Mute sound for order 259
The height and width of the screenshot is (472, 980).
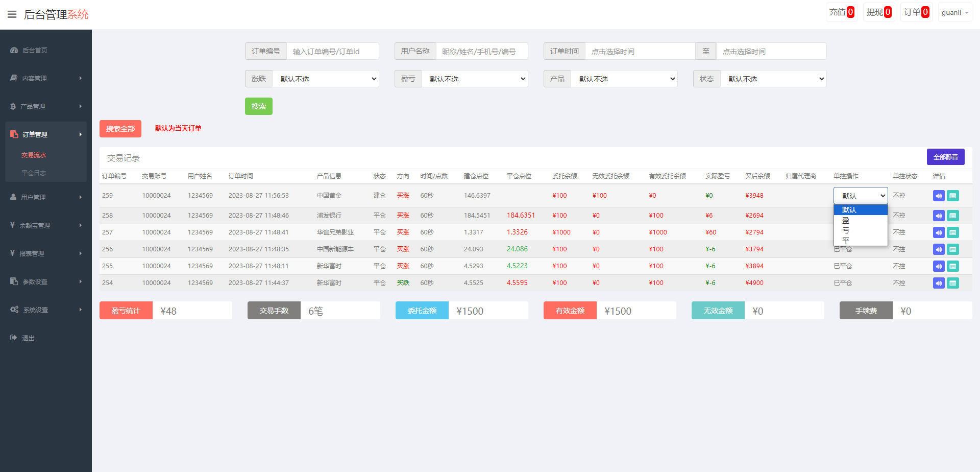coord(939,195)
